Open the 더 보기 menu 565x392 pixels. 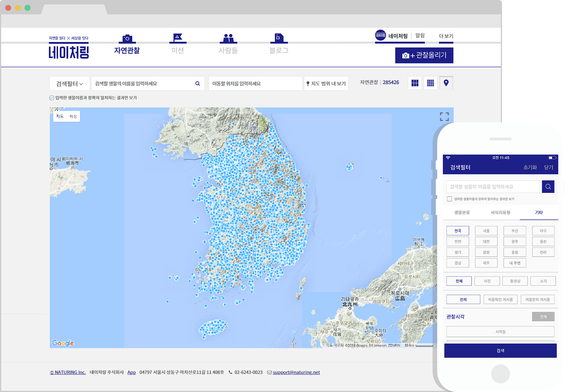(x=446, y=36)
